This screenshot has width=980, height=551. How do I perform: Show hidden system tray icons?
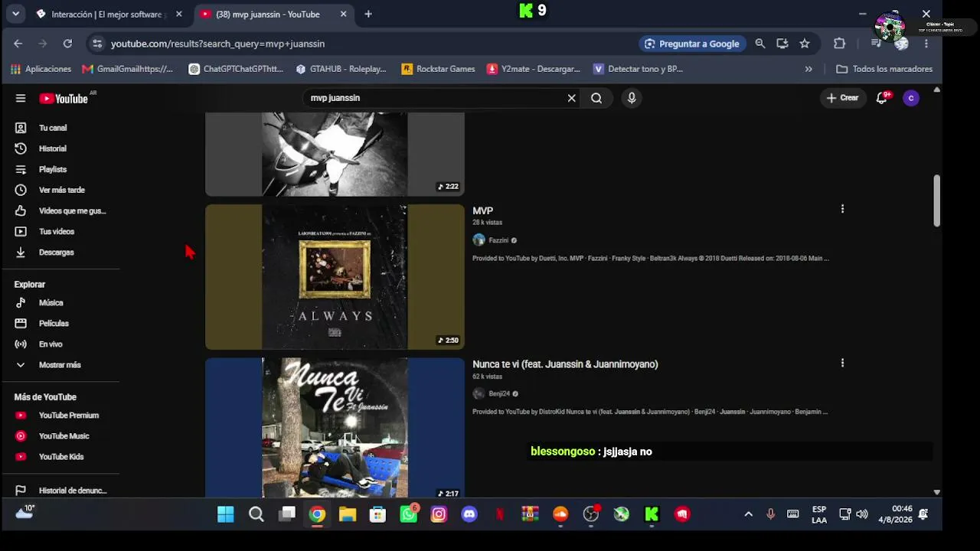748,514
